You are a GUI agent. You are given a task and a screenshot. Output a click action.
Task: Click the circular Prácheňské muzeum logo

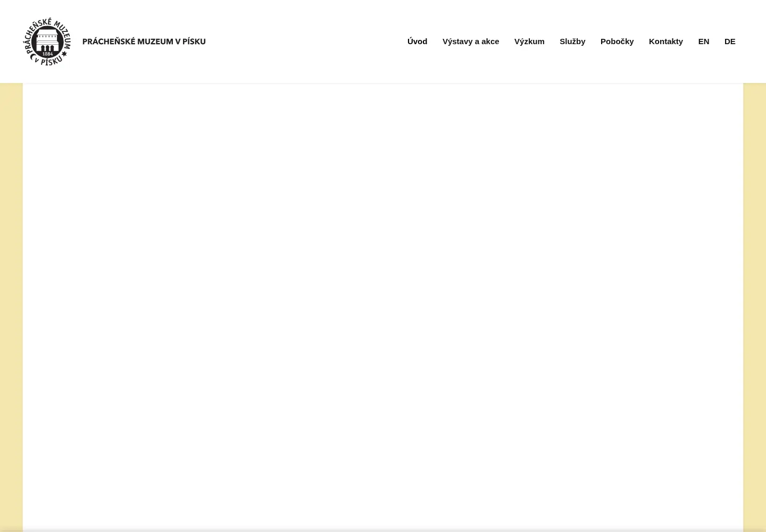coord(47,41)
